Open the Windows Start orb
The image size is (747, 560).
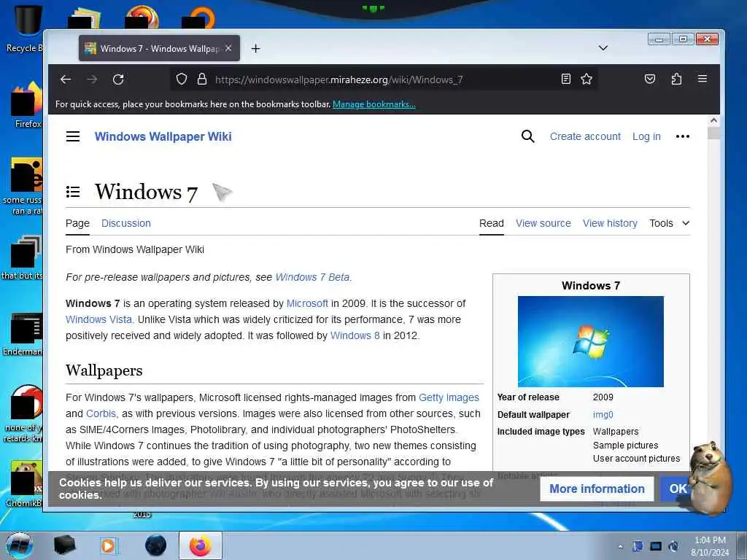pos(20,545)
